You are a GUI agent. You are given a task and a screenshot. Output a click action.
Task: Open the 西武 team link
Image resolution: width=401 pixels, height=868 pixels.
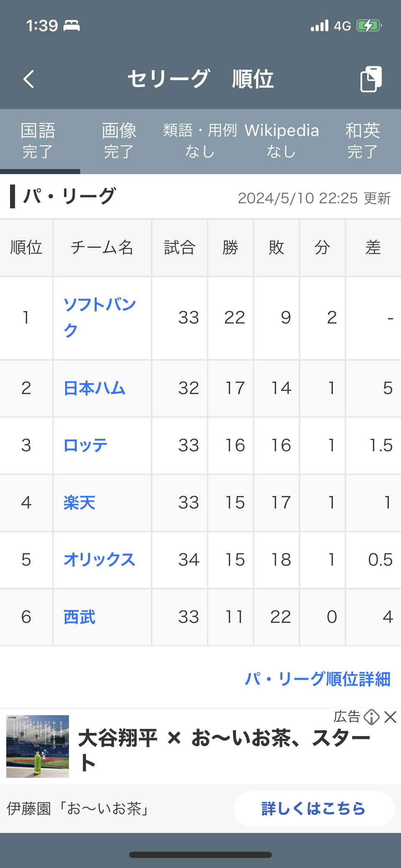tap(79, 617)
